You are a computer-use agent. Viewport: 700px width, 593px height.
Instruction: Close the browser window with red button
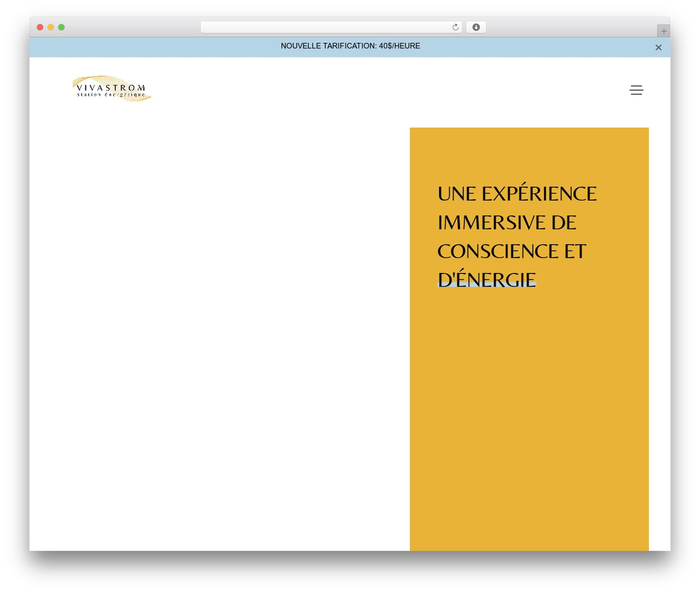click(x=40, y=27)
